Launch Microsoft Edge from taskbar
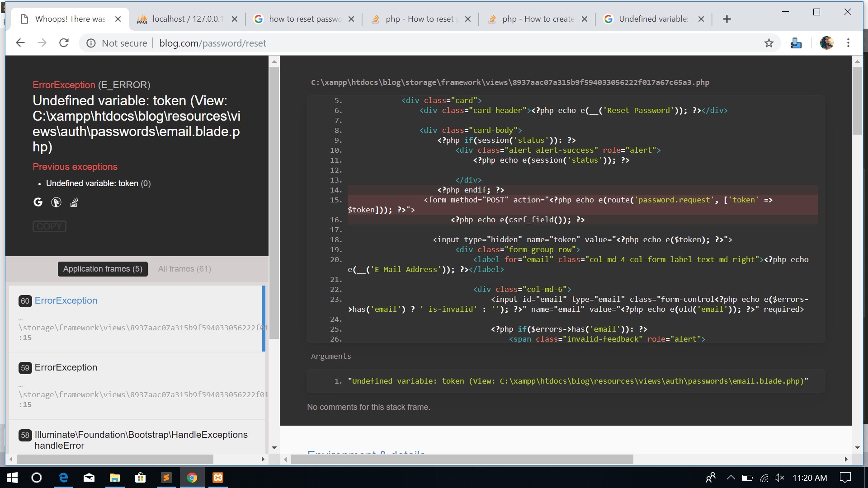Viewport: 868px width, 488px height. 63,478
